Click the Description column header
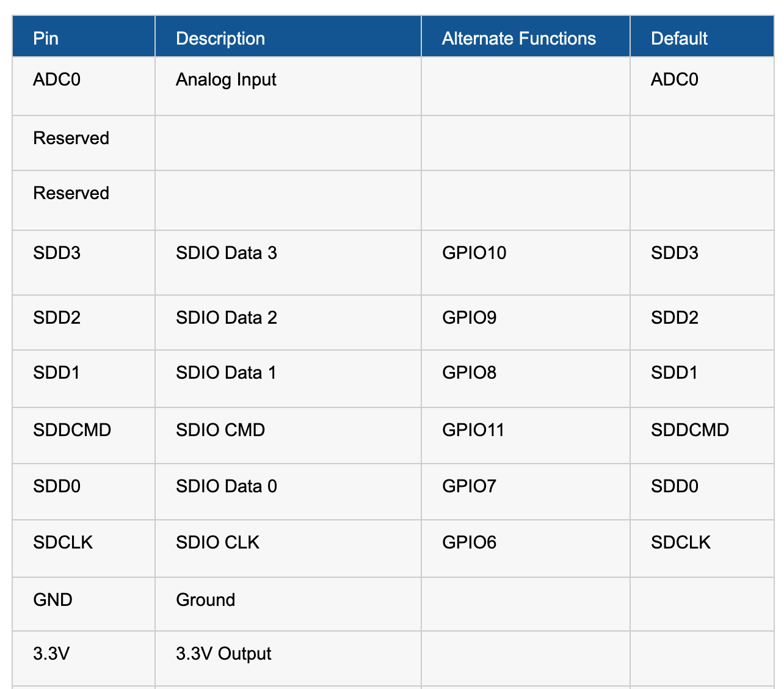Screen dimensions: 784x689 point(288,37)
